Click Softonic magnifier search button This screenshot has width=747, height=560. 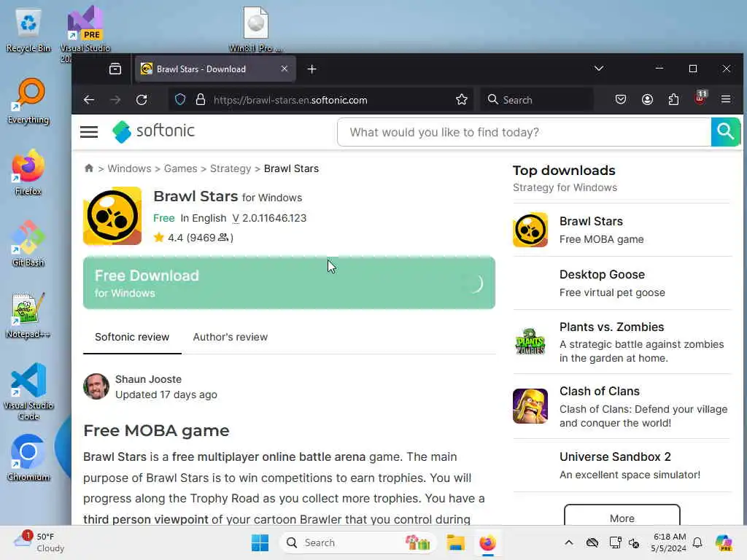tap(726, 132)
